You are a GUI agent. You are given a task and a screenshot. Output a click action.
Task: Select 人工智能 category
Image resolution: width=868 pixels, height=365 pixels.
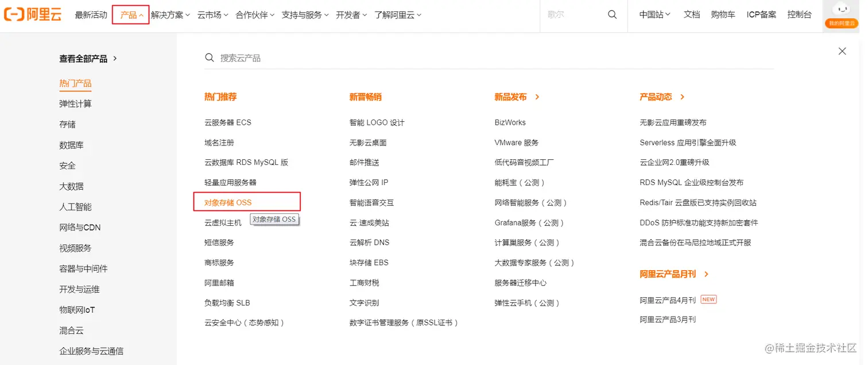point(75,207)
